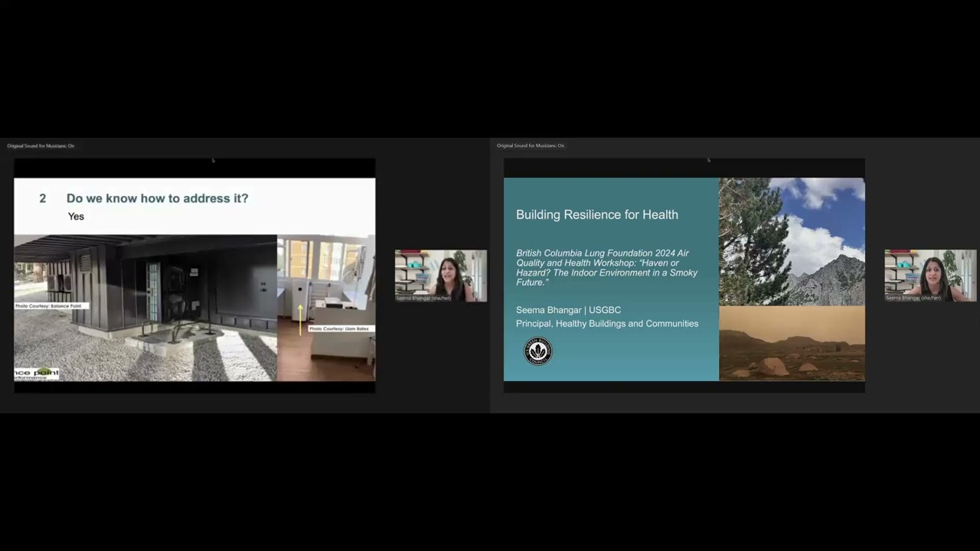Screen dimensions: 980x551
Task: Click the mountain and pine tree photo
Action: [x=792, y=242]
